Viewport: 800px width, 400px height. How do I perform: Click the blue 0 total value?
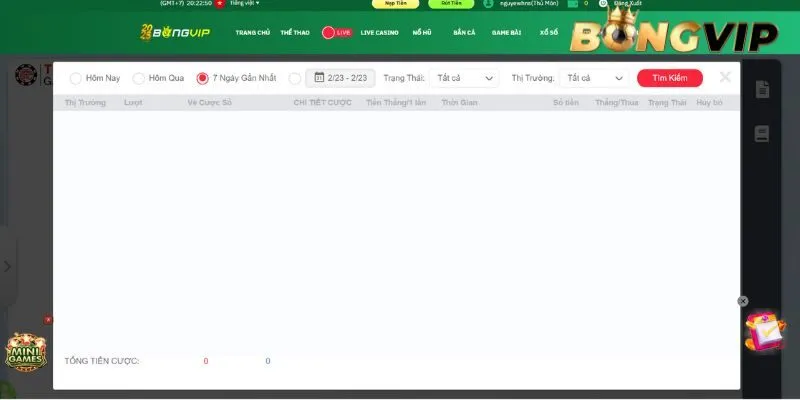(268, 361)
